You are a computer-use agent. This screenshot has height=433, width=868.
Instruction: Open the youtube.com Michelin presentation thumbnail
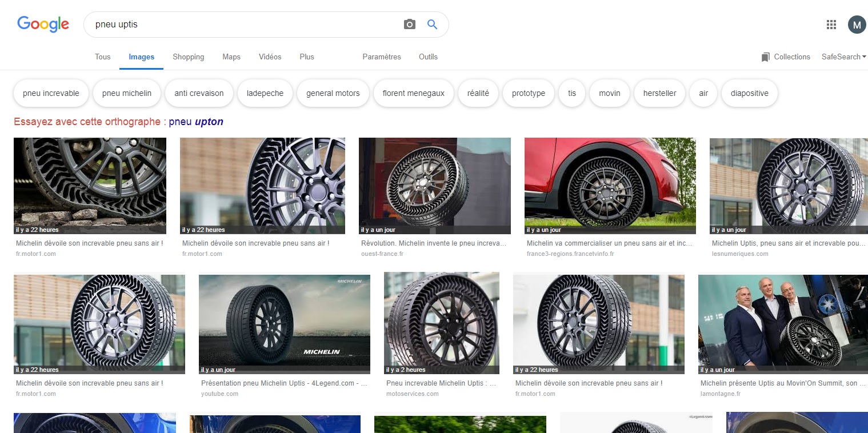[285, 324]
